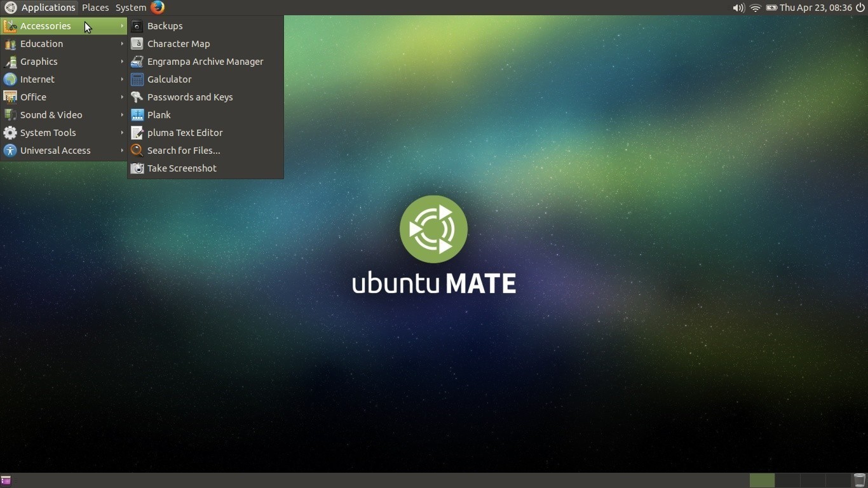The width and height of the screenshot is (868, 488).
Task: Open the volume speaker icon
Action: pyautogui.click(x=738, y=8)
